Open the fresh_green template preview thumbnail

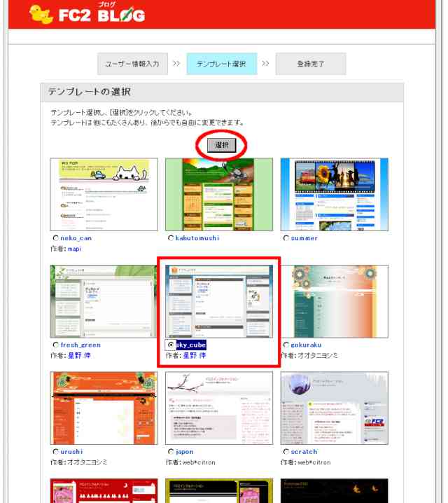click(104, 301)
